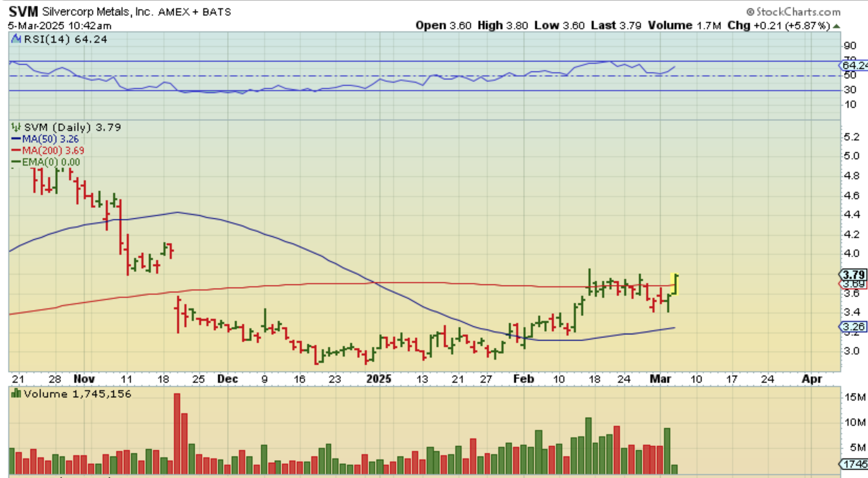
Task: Click the Feb month label on date axis
Action: pos(524,379)
